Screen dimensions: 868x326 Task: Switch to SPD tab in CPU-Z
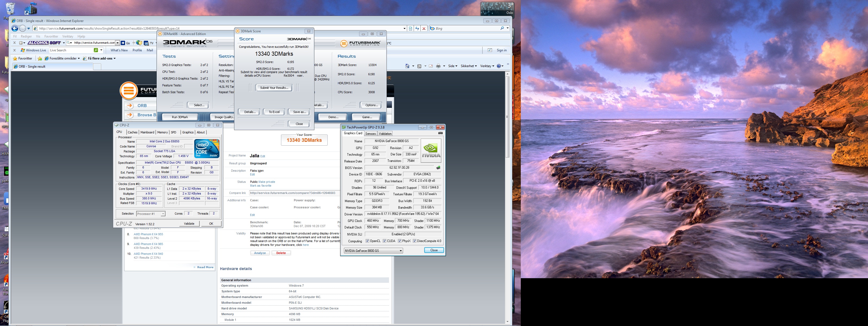174,132
